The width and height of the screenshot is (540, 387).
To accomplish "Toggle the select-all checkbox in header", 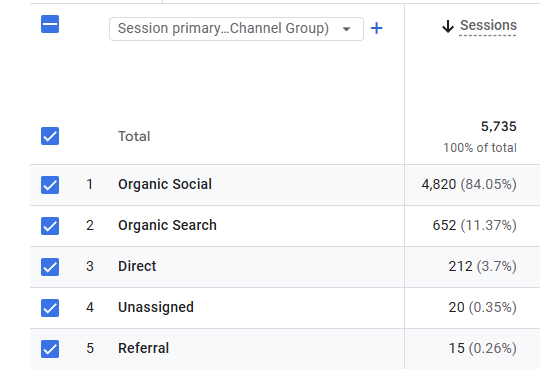I will [50, 24].
